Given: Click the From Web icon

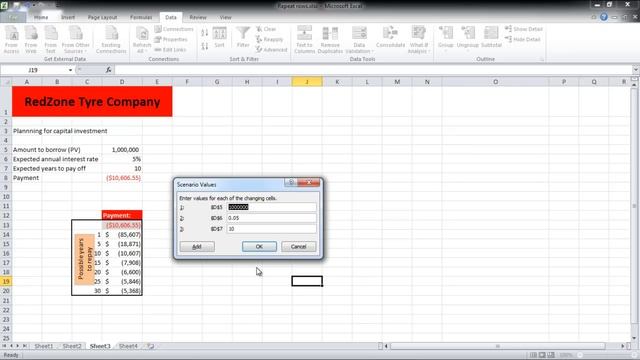Looking at the screenshot, I should click(x=31, y=39).
